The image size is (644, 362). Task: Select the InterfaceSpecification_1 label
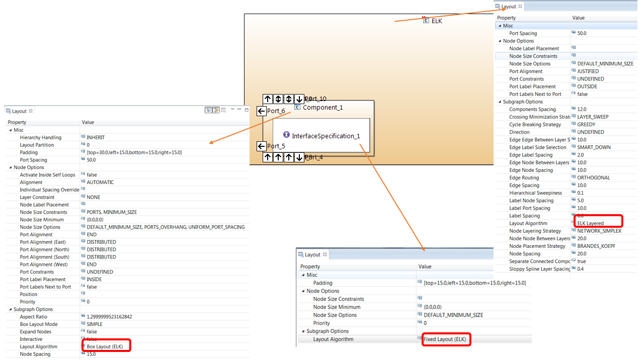[x=326, y=136]
